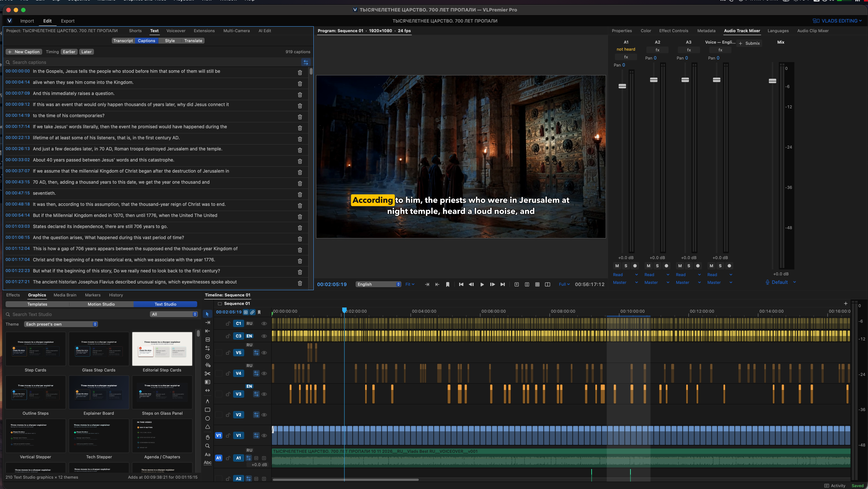This screenshot has height=489, width=868.
Task: Switch to the Effect Controls tab
Action: [674, 31]
